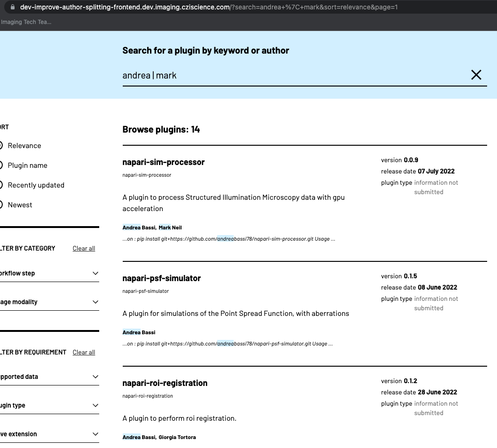Click Clear all under Filter by Requirement
This screenshot has width=497, height=448.
point(83,352)
